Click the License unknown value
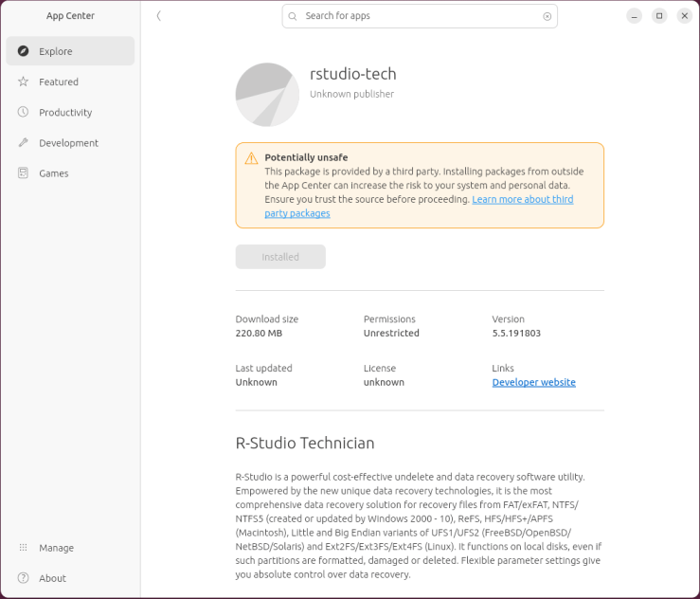Image resolution: width=700 pixels, height=599 pixels. (x=384, y=382)
